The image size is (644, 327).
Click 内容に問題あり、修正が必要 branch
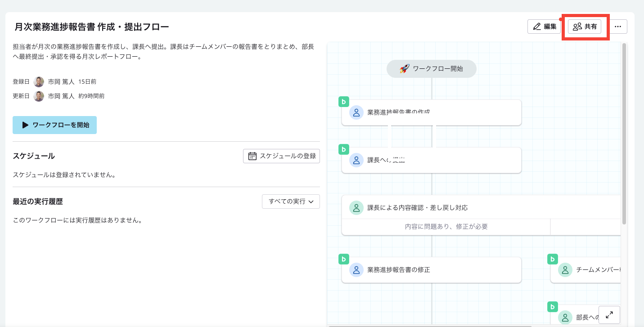tap(446, 227)
